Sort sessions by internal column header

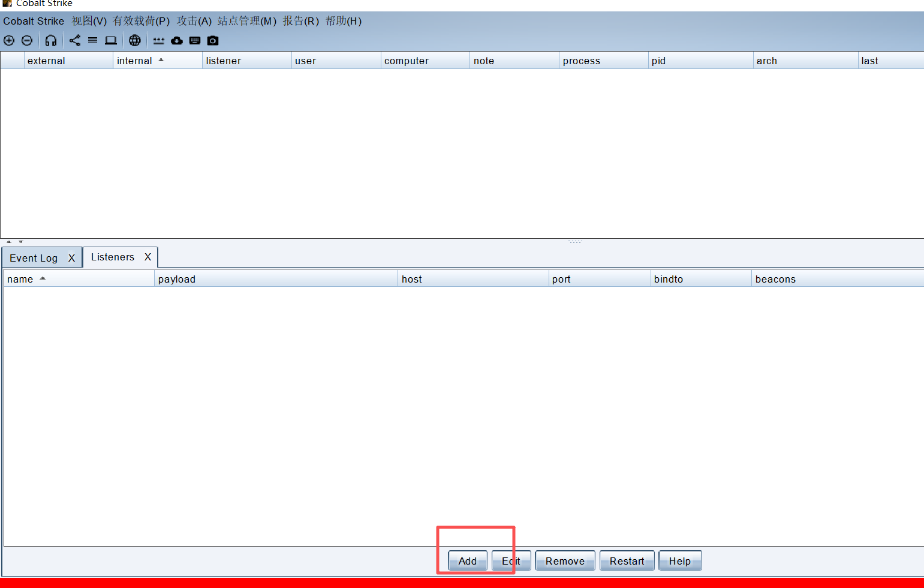coord(158,61)
